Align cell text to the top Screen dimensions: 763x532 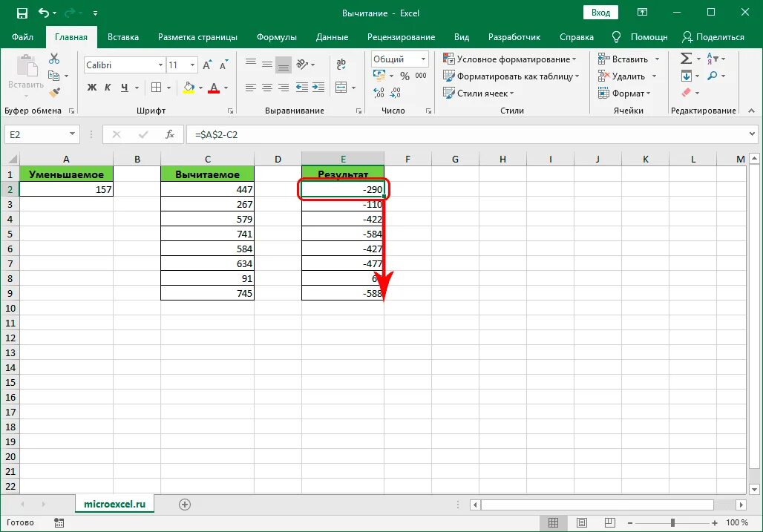click(251, 63)
